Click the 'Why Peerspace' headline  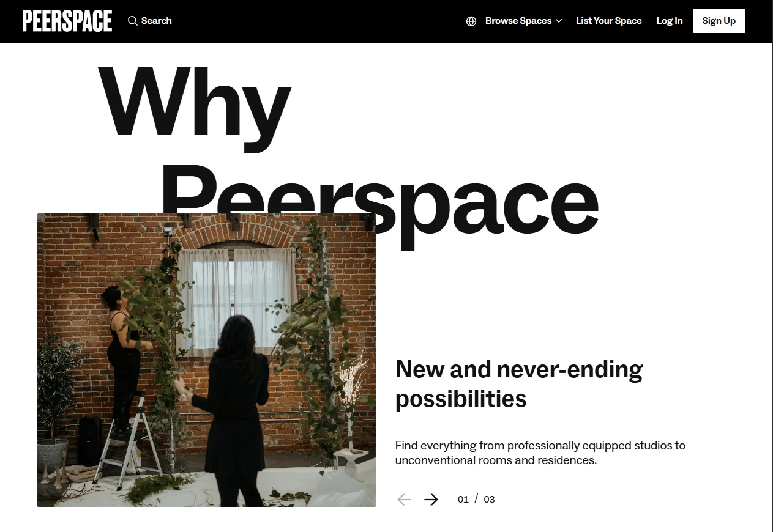tap(348, 153)
